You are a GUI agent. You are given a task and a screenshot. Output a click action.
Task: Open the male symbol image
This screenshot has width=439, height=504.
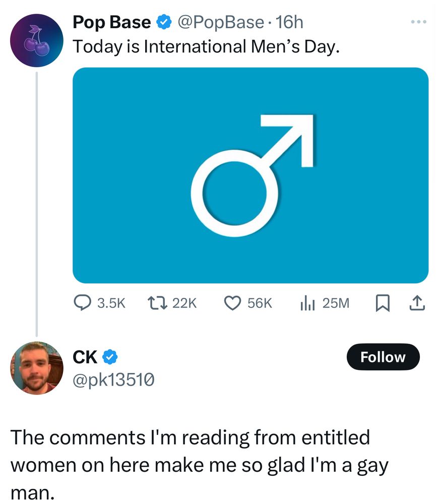(x=250, y=175)
